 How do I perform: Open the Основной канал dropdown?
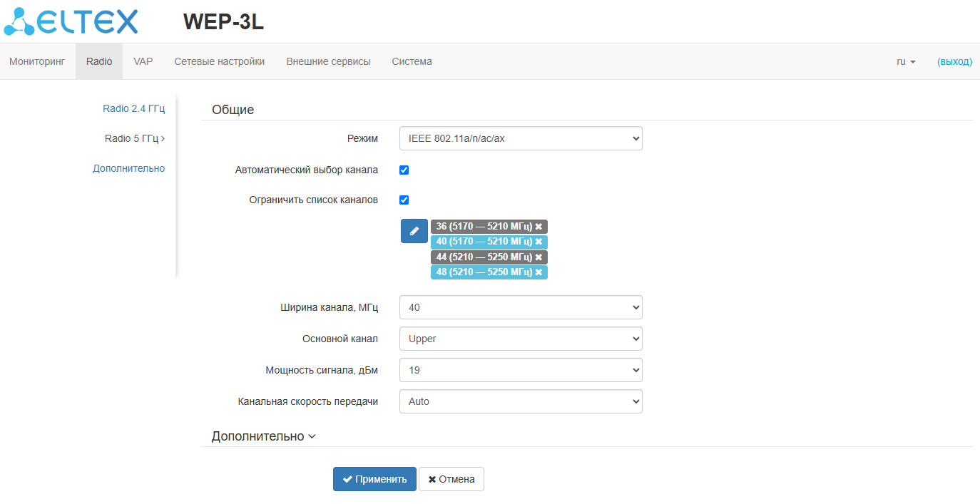pyautogui.click(x=521, y=339)
